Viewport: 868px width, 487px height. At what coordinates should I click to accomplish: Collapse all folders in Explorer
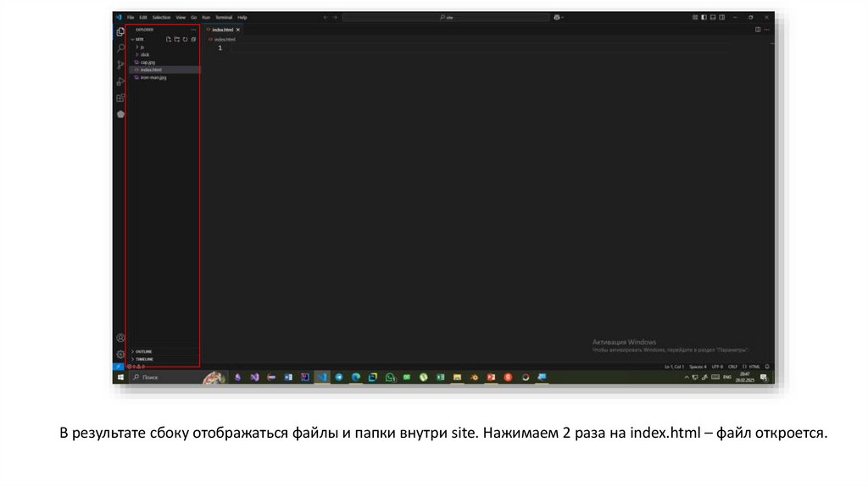click(x=193, y=39)
